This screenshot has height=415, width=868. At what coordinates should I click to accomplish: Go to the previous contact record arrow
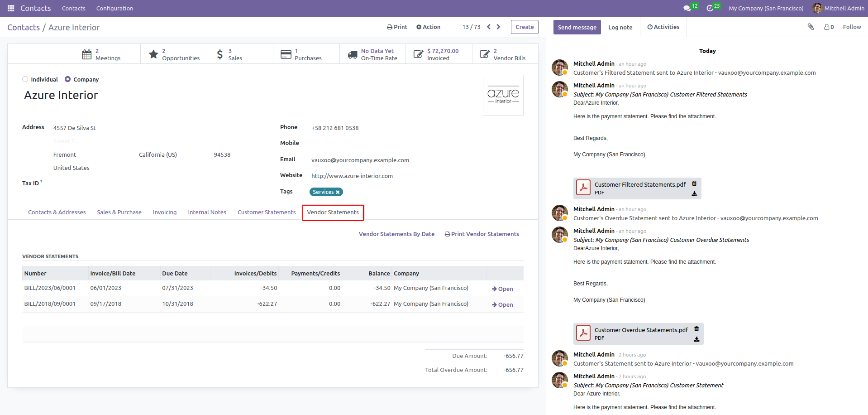(489, 27)
